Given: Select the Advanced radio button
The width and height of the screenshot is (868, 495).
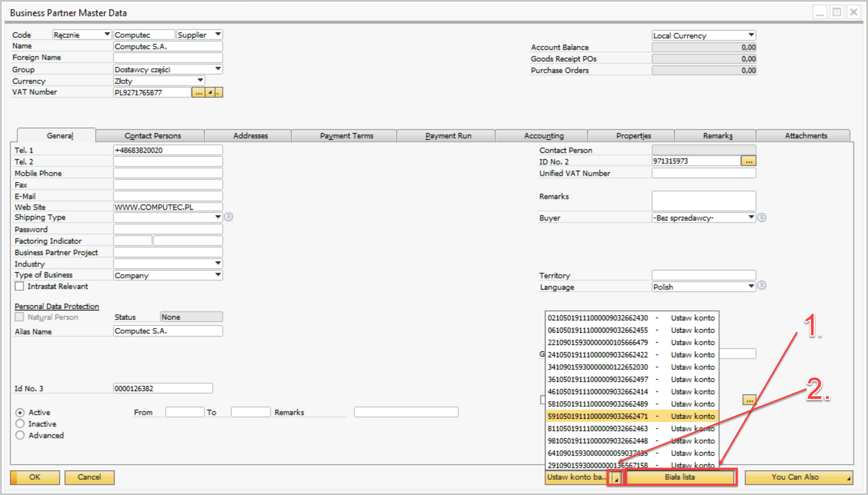Looking at the screenshot, I should (x=20, y=435).
